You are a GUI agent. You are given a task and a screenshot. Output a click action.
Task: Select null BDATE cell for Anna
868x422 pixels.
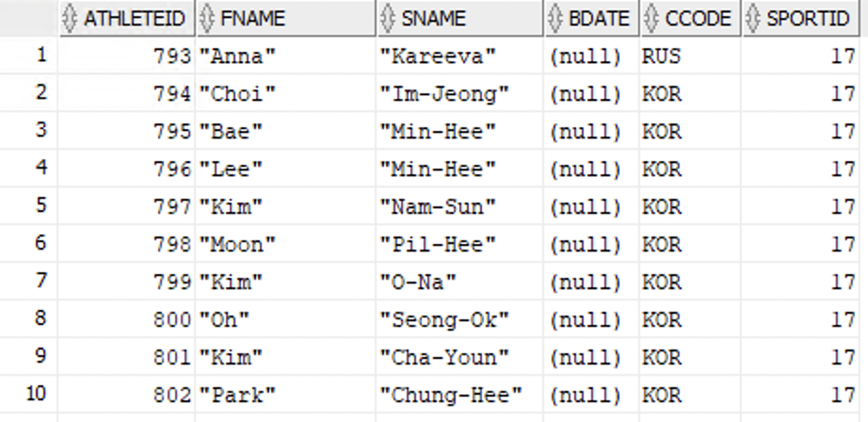point(585,57)
